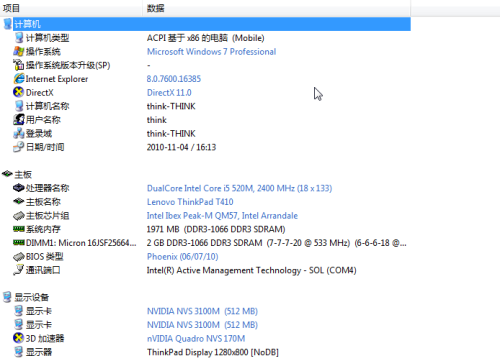Image resolution: width=500 pixels, height=361 pixels.
Task: Select the DIMM1: Micron 16JSF25664 label
Action: (81, 243)
